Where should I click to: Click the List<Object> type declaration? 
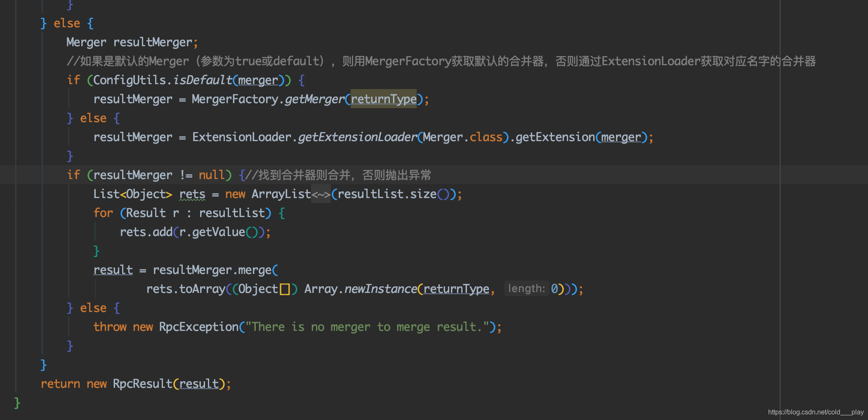[x=133, y=194]
